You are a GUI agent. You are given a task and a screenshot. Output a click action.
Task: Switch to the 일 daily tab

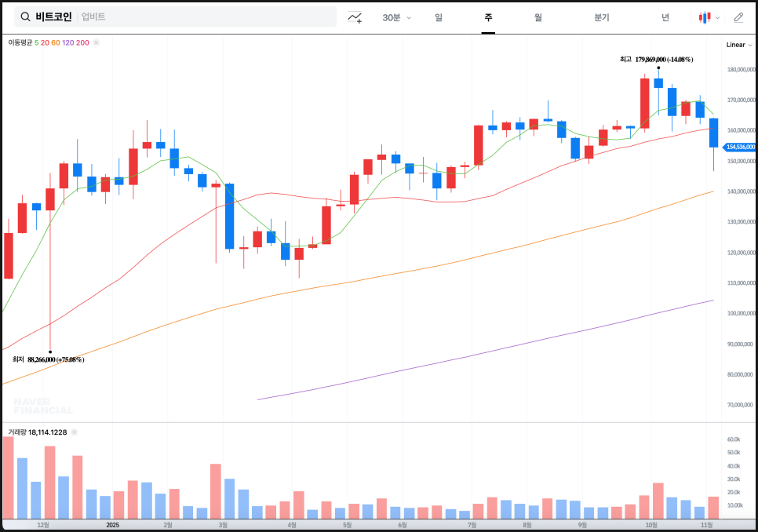click(438, 17)
